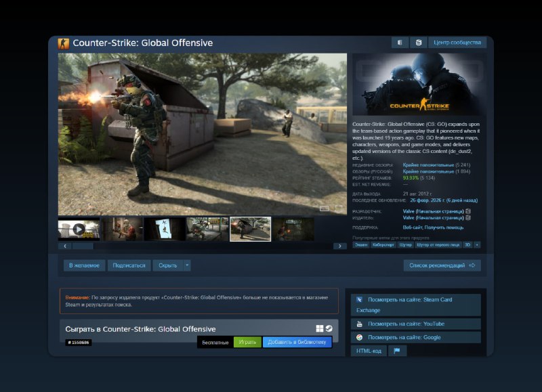542x392 pixels.
Task: Click the store page icon button in header
Action: coord(400,43)
